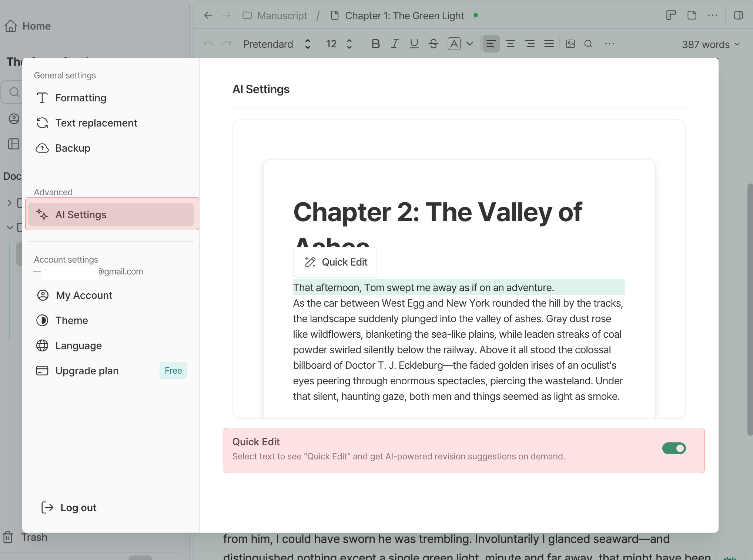Open the header more options menu
Image resolution: width=753 pixels, height=560 pixels.
tap(713, 15)
